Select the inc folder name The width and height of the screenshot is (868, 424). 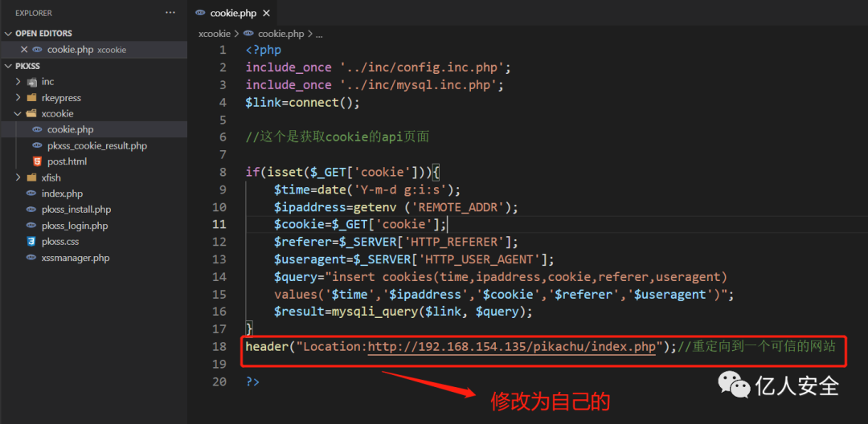pos(47,82)
